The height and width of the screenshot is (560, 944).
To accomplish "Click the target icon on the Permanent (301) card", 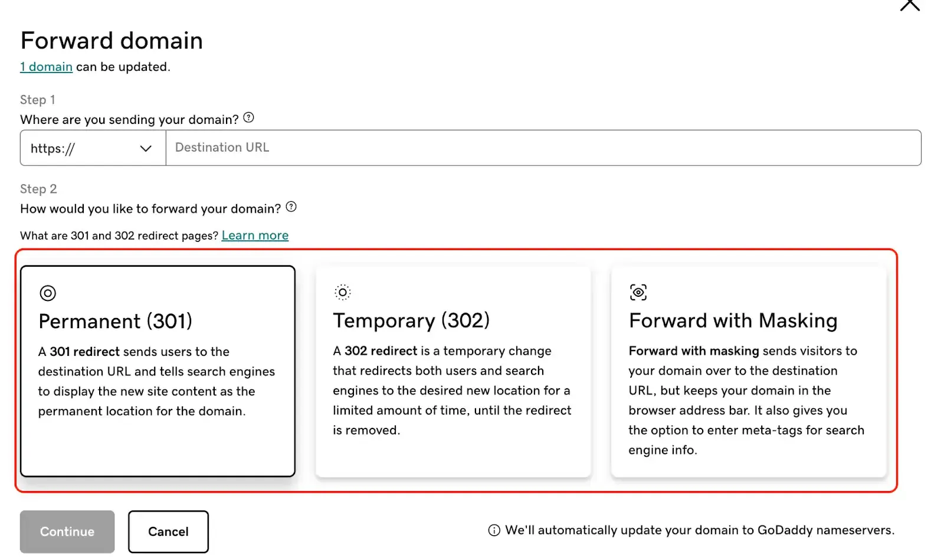I will coord(47,293).
